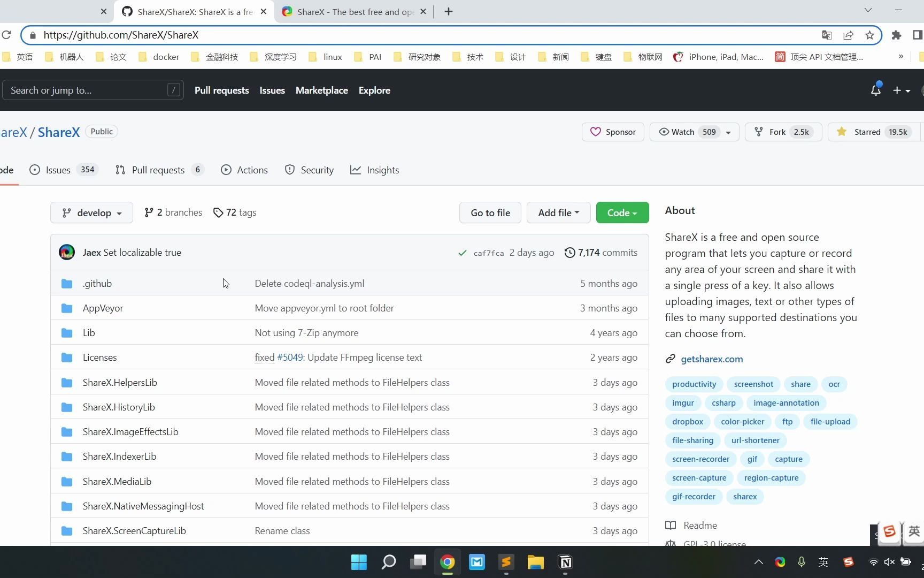The width and height of the screenshot is (924, 578).
Task: Click the GitHub search box
Action: click(x=94, y=90)
